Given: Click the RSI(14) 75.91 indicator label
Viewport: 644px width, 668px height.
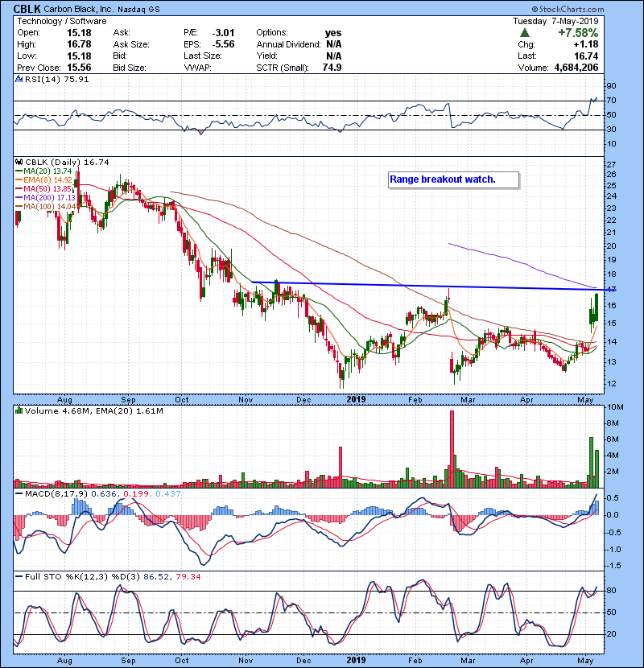Looking at the screenshot, I should (56, 79).
